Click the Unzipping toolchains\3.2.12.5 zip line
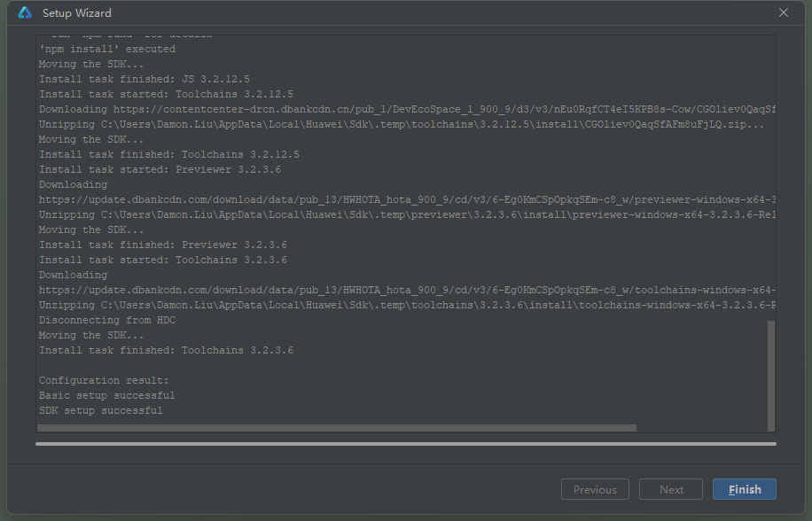This screenshot has width=812, height=521. 402,125
